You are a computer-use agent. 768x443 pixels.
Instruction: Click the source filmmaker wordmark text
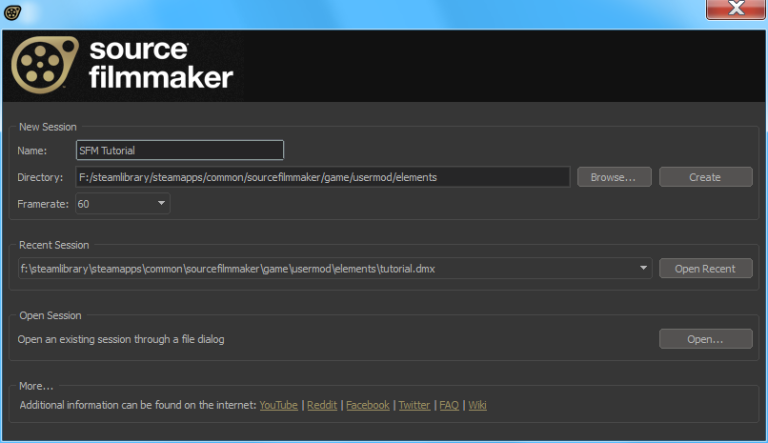pos(160,63)
